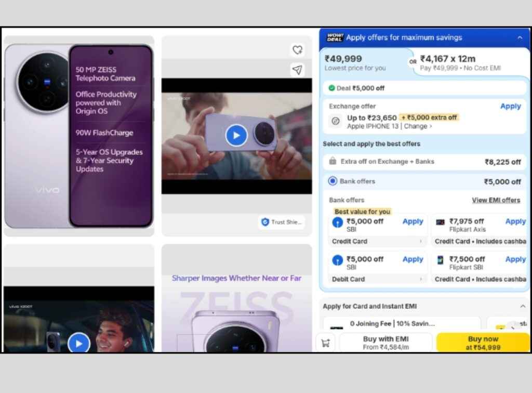The image size is (532, 393).
Task: Apply the Exchange offer
Action: click(x=510, y=106)
